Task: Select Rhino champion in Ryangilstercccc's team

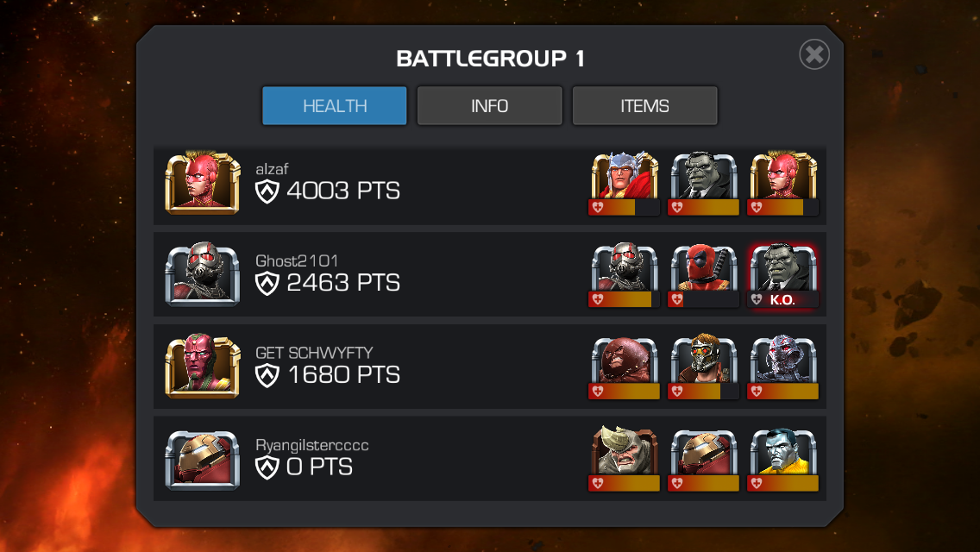Action: tap(625, 451)
